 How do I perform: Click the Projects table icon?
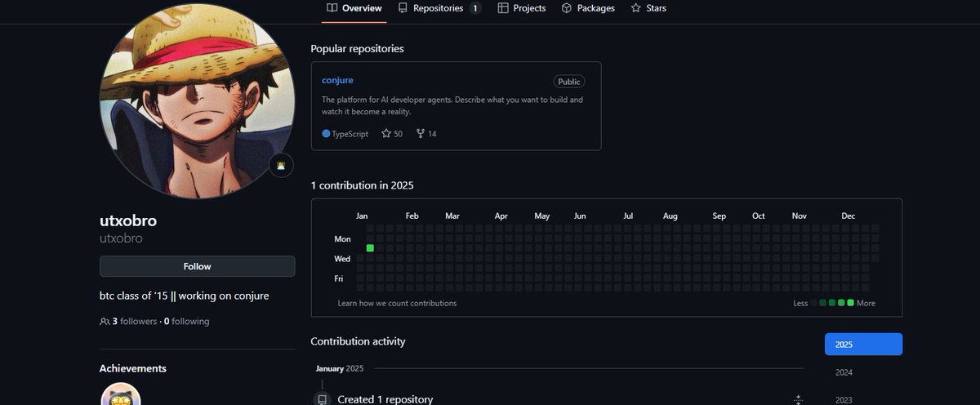click(x=502, y=8)
